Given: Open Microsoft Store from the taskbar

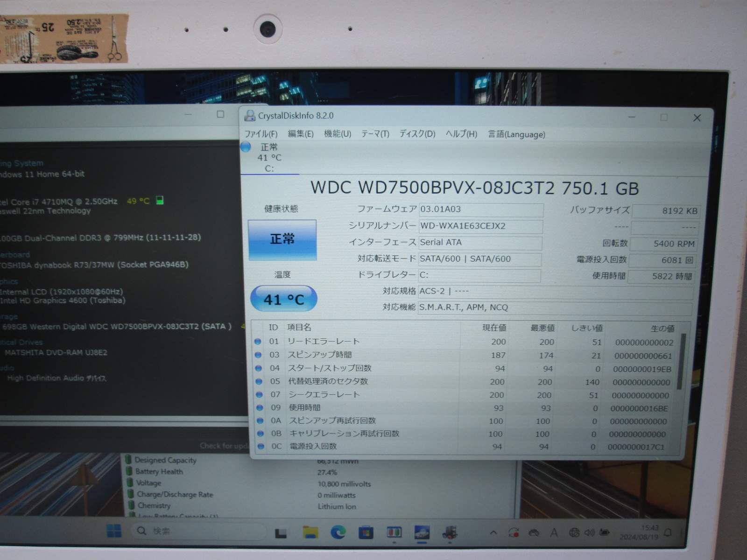Looking at the screenshot, I should pos(366,532).
